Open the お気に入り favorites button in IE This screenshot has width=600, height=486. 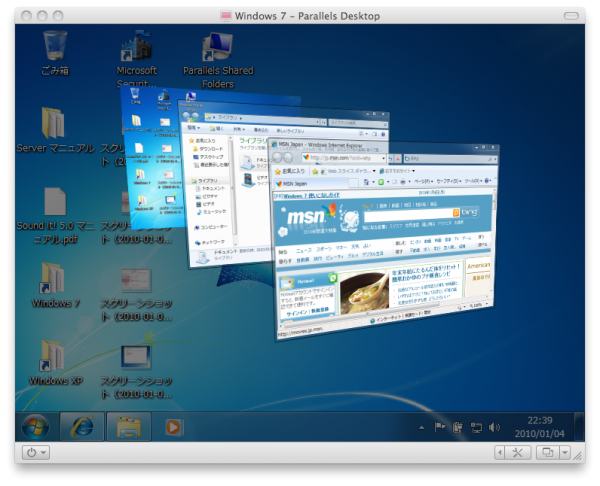(290, 171)
